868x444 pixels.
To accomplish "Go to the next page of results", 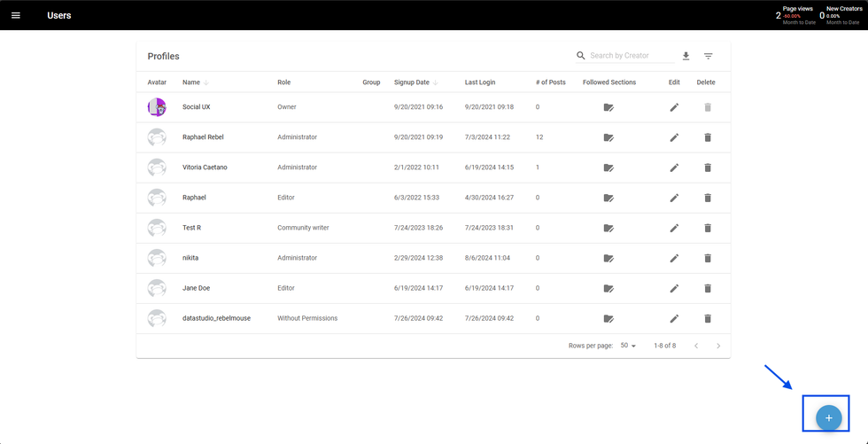I will (718, 346).
